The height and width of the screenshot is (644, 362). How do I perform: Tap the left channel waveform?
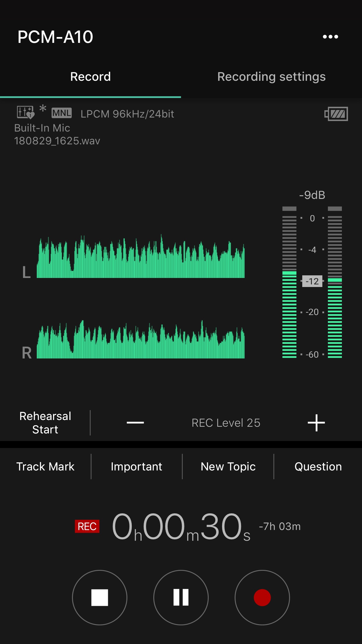coord(140,256)
